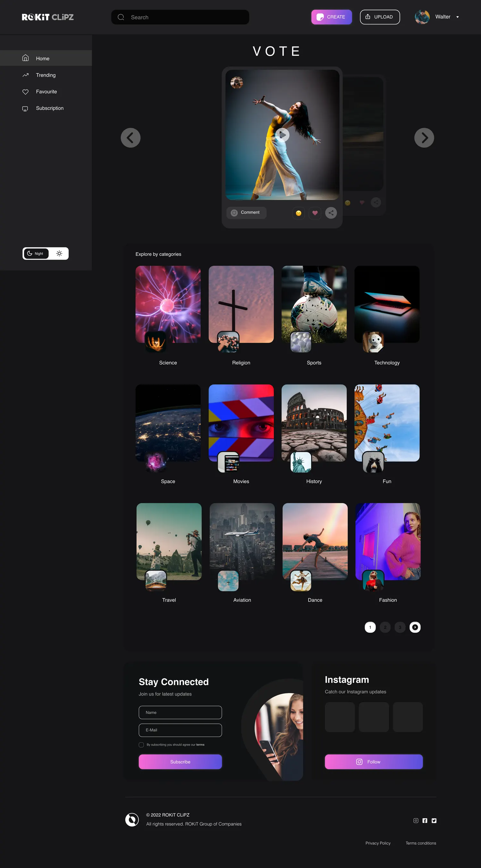Open Instagram icon in footer
This screenshot has height=868, width=481.
pos(416,821)
